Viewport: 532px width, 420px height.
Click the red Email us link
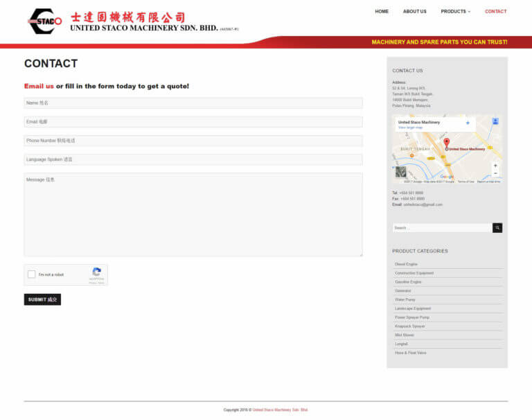point(39,86)
